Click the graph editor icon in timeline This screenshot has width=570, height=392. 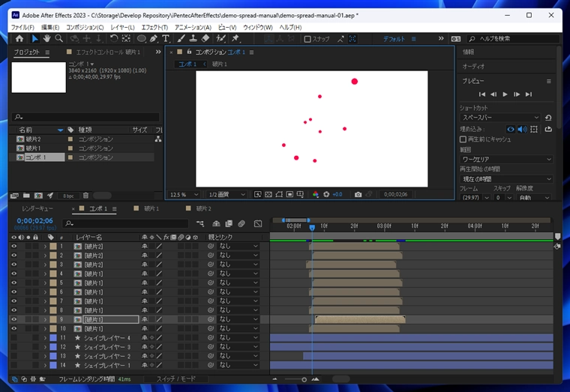258,224
